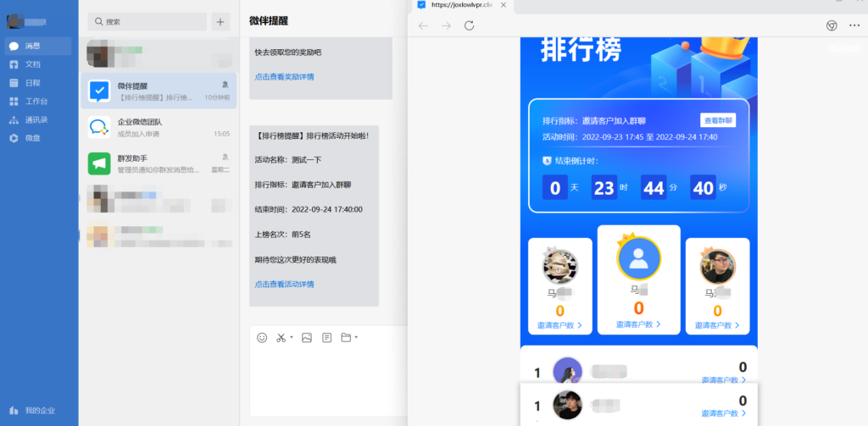Click the 查看群聊 button

(x=718, y=120)
